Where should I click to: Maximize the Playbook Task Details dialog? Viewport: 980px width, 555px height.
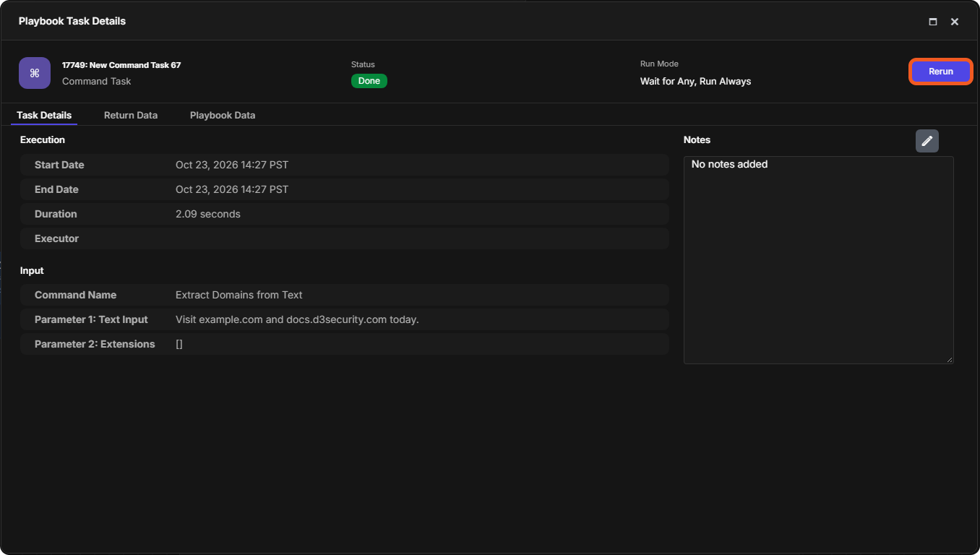[x=933, y=22]
